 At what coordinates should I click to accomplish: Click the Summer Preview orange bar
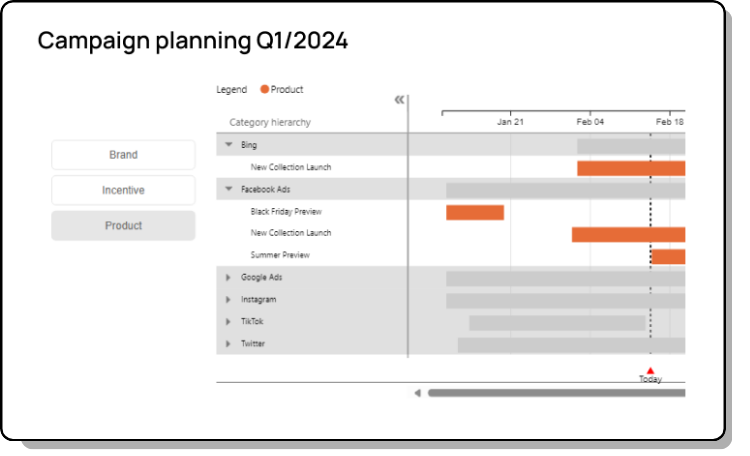(668, 256)
